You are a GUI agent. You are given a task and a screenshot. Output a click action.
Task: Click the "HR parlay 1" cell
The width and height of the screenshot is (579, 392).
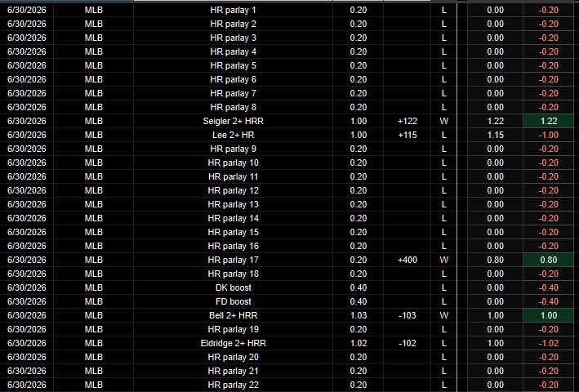pos(233,10)
